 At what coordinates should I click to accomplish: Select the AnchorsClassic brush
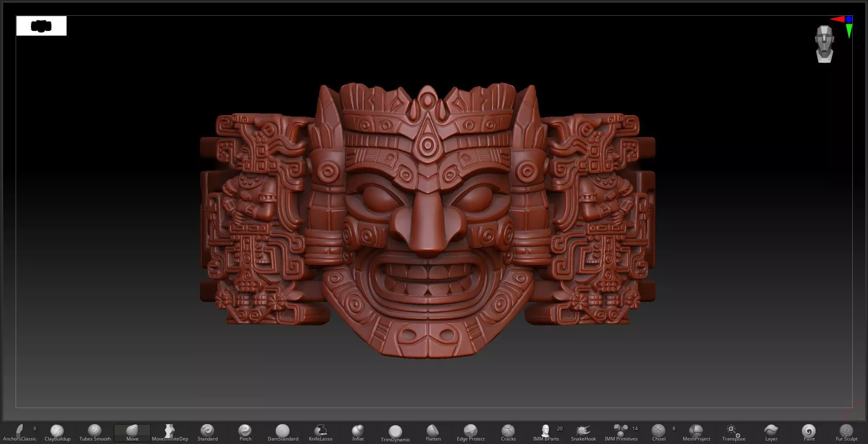click(x=20, y=433)
